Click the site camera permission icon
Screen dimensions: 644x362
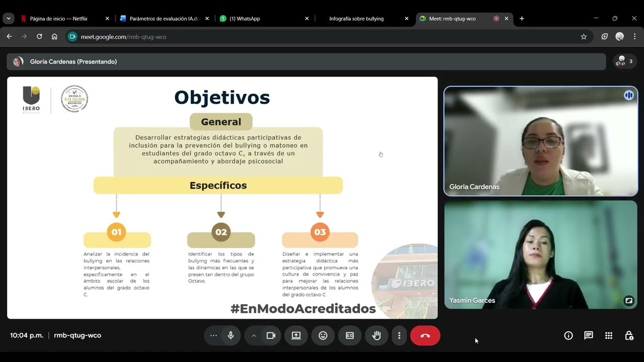pos(72,37)
